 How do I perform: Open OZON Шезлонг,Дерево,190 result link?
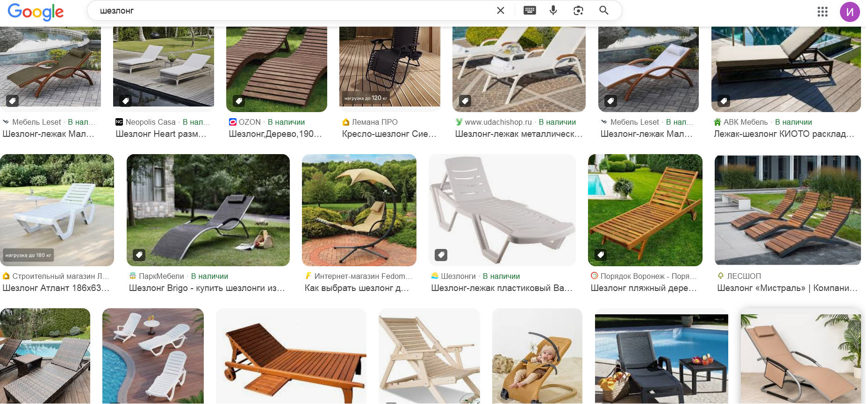pyautogui.click(x=275, y=134)
